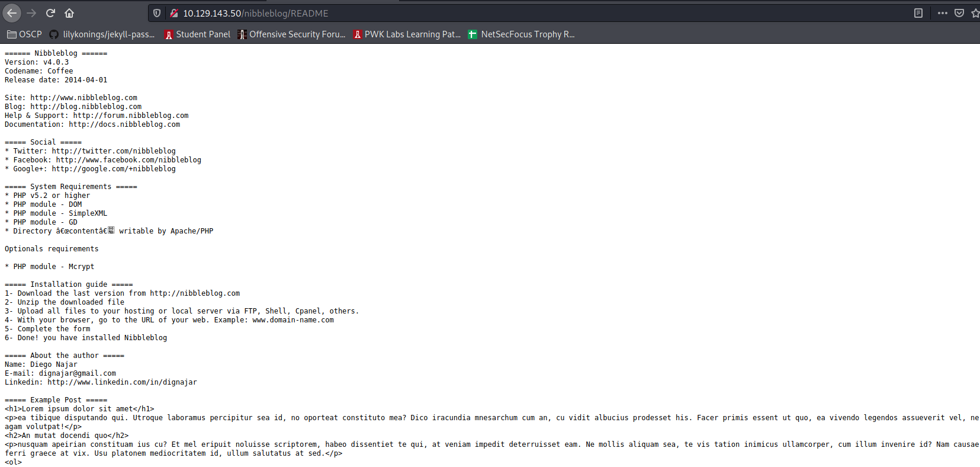This screenshot has height=467, width=980.
Task: Click the Offensive Security Forum favicon
Action: 242,34
